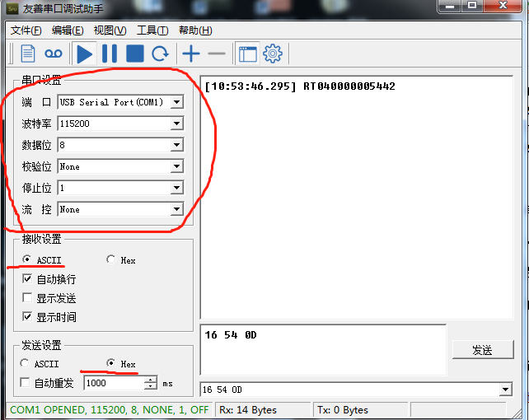The image size is (529, 420).
Task: Click the new document toolbar icon
Action: coord(28,54)
